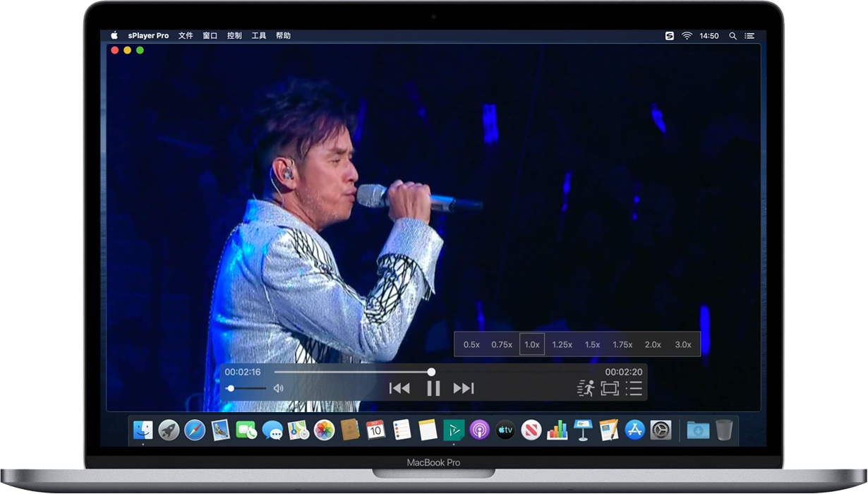
Task: Click the video progress slider handle
Action: [431, 372]
